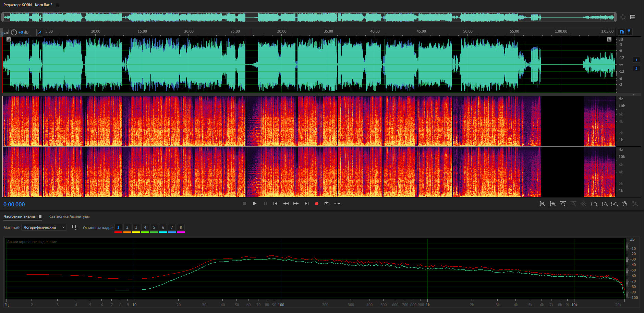The width and height of the screenshot is (644, 313).
Task: Select the Частотный анализ tab
Action: tap(20, 217)
